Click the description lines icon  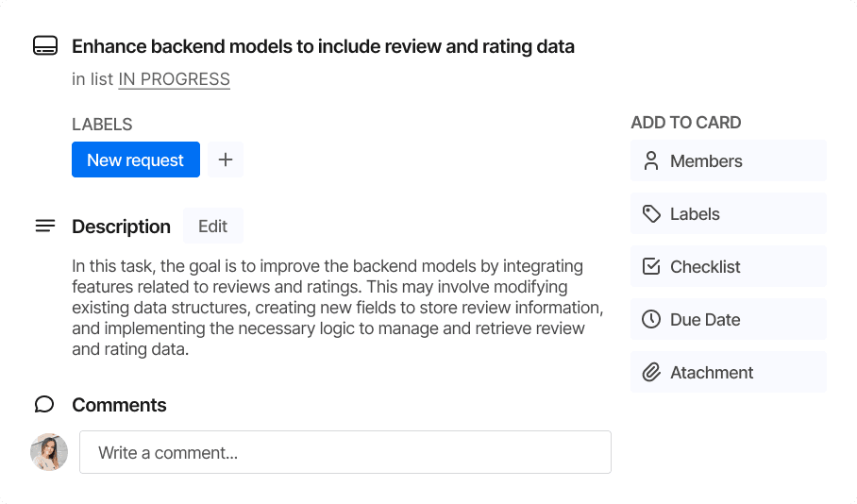tap(44, 227)
